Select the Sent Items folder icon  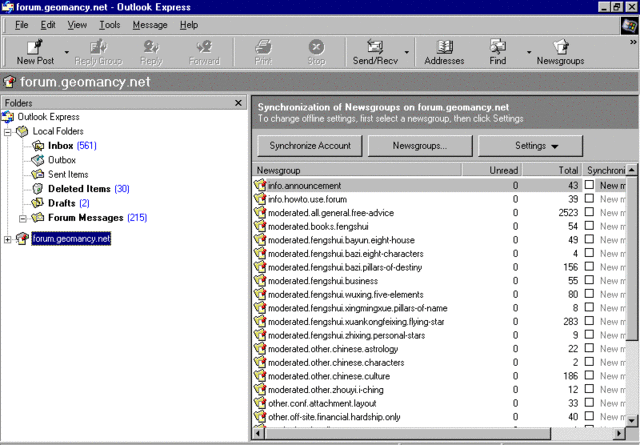click(x=38, y=174)
